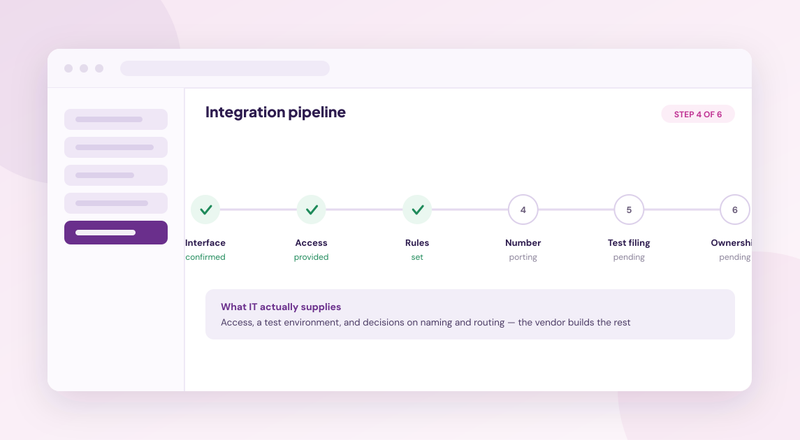Open the highlighted purple sidebar item
The image size is (800, 440).
point(116,232)
